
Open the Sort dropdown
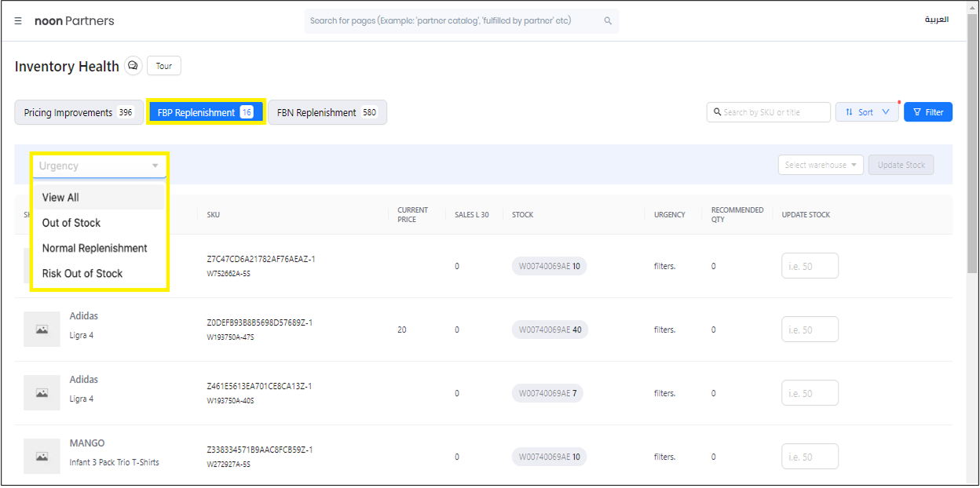867,112
